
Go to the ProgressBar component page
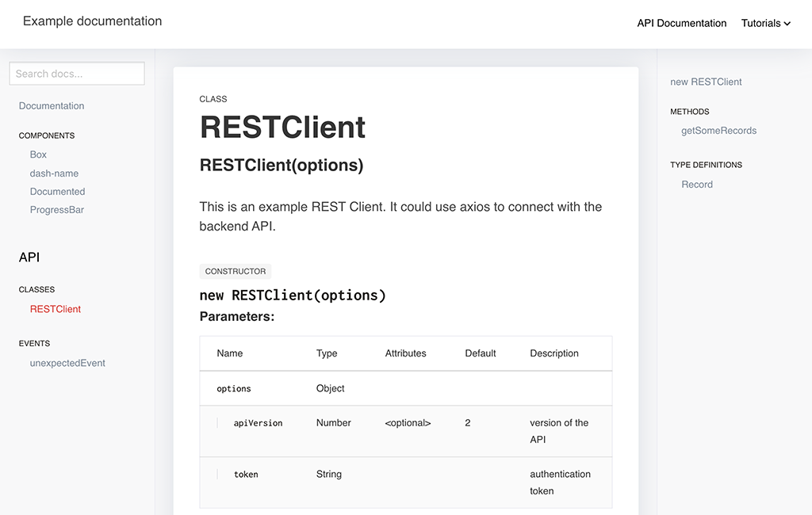[56, 210]
